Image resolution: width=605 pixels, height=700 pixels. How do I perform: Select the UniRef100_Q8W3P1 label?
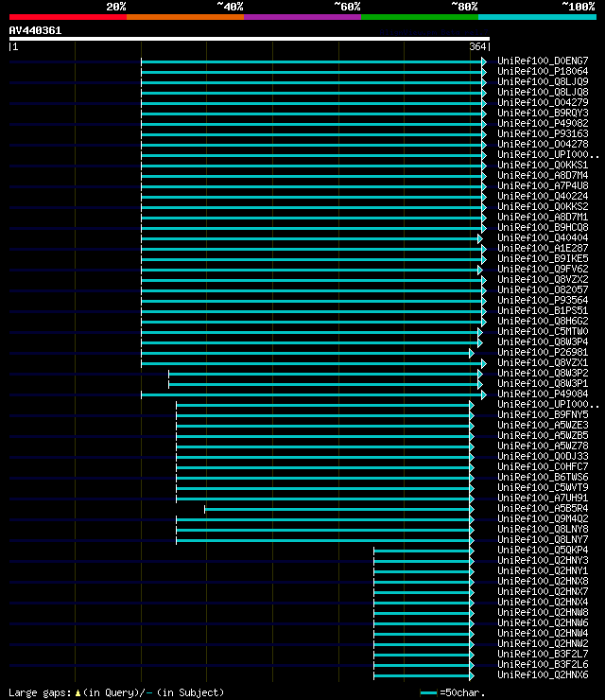tap(543, 383)
